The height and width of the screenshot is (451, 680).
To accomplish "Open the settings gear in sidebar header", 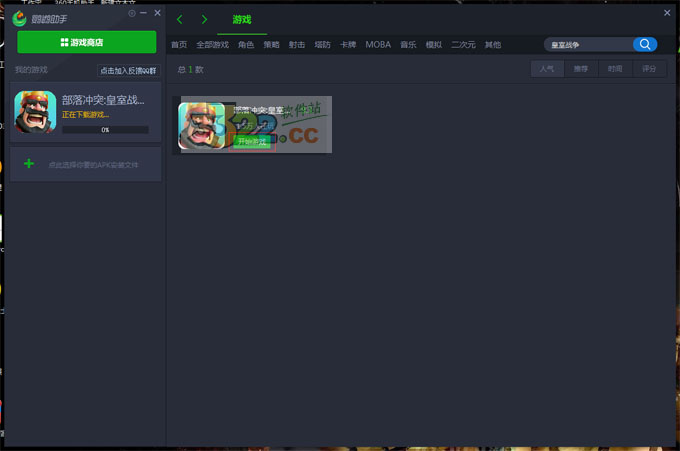I will tap(132, 13).
